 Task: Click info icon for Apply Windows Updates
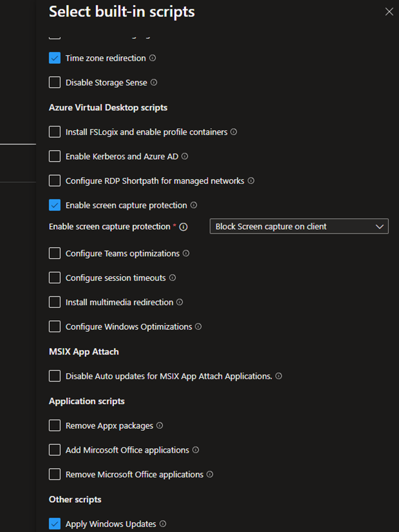[163, 524]
